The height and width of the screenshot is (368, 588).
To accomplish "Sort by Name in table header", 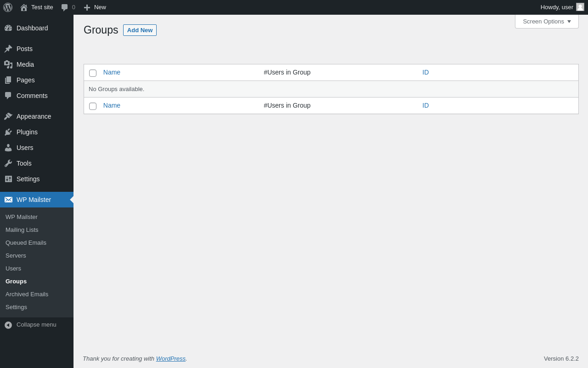I will [112, 72].
